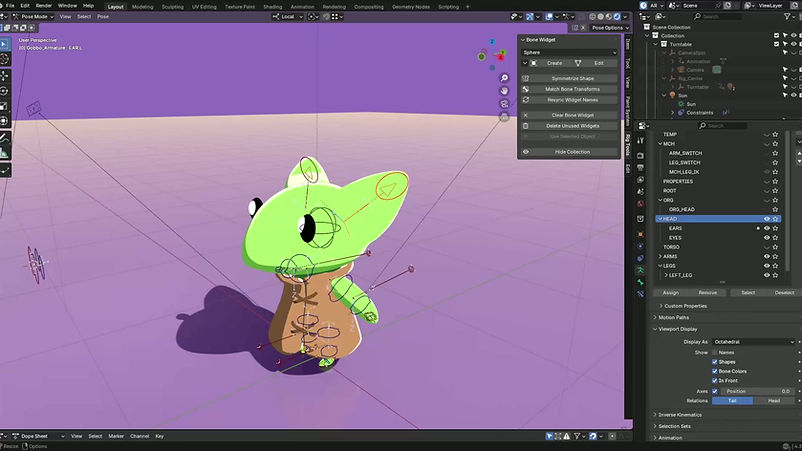Open the Render menu
802x451 pixels.
[44, 5]
